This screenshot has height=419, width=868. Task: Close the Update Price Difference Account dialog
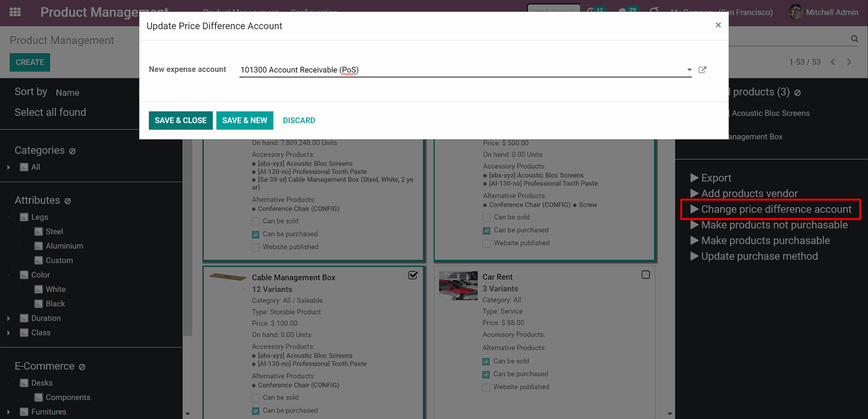point(718,25)
